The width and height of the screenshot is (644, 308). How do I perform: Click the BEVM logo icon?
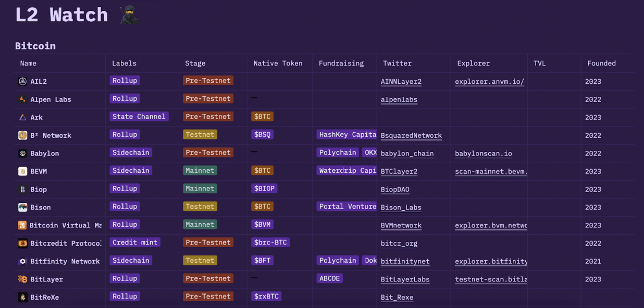pyautogui.click(x=22, y=171)
